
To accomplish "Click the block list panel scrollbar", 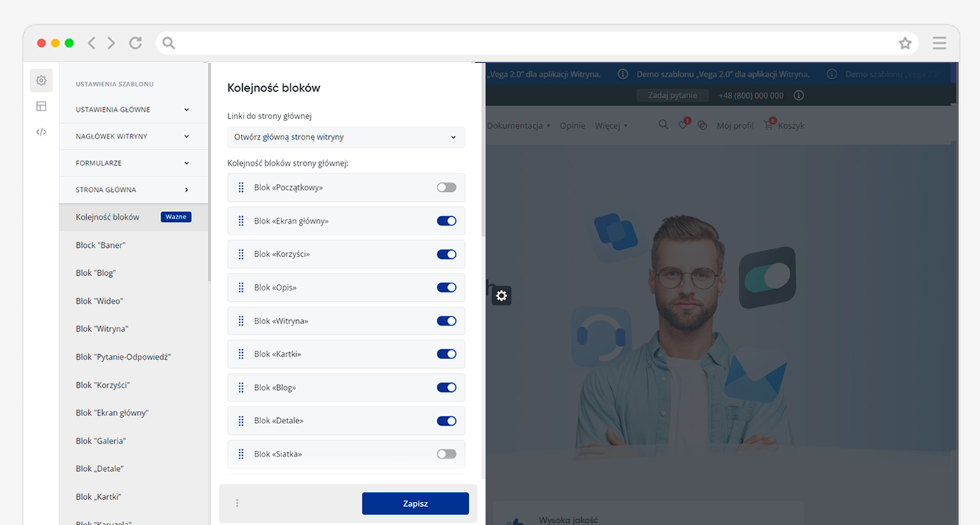I will pyautogui.click(x=482, y=150).
